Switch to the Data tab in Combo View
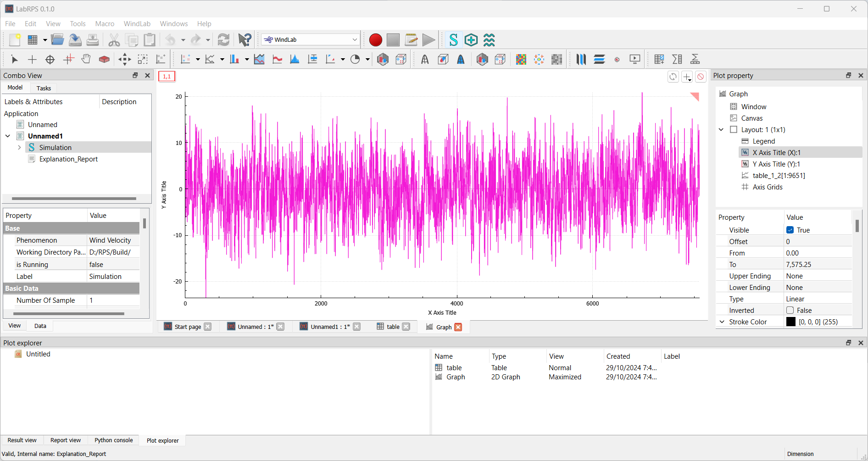868x461 pixels. [x=39, y=325]
